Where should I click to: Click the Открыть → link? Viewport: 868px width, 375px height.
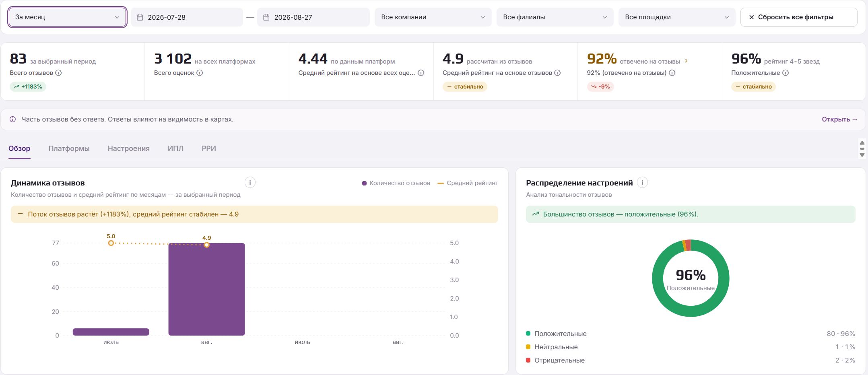pos(839,120)
